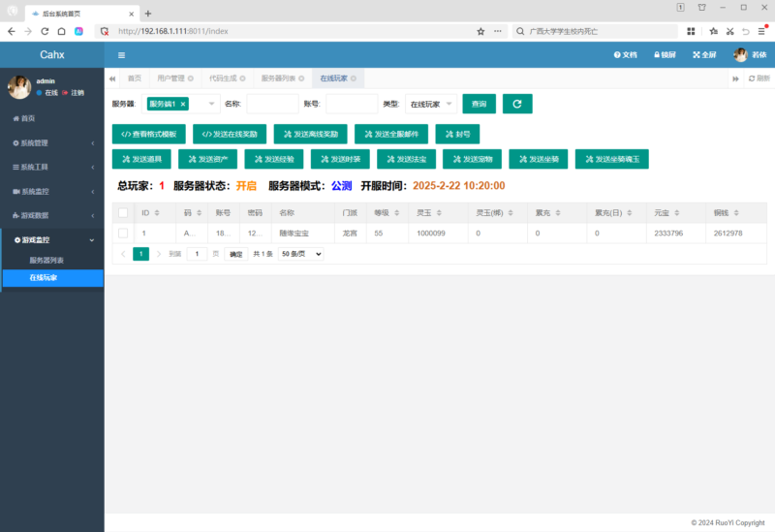775x532 pixels.
Task: Open the browser favorites list icon
Action: click(x=713, y=31)
